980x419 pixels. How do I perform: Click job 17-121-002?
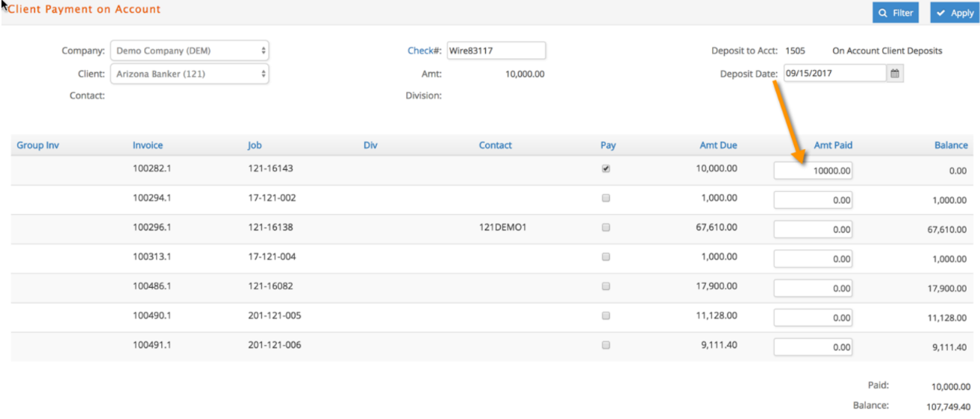click(x=272, y=198)
